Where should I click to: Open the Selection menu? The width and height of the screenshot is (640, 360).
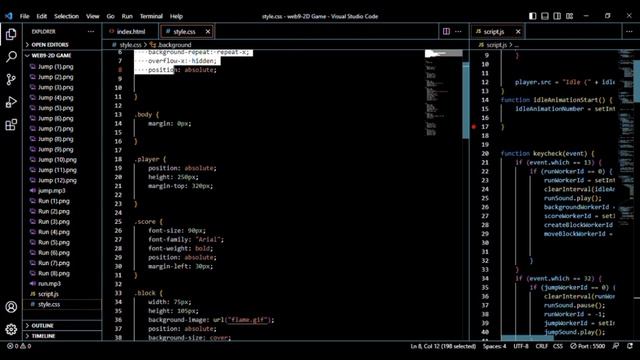pos(67,16)
